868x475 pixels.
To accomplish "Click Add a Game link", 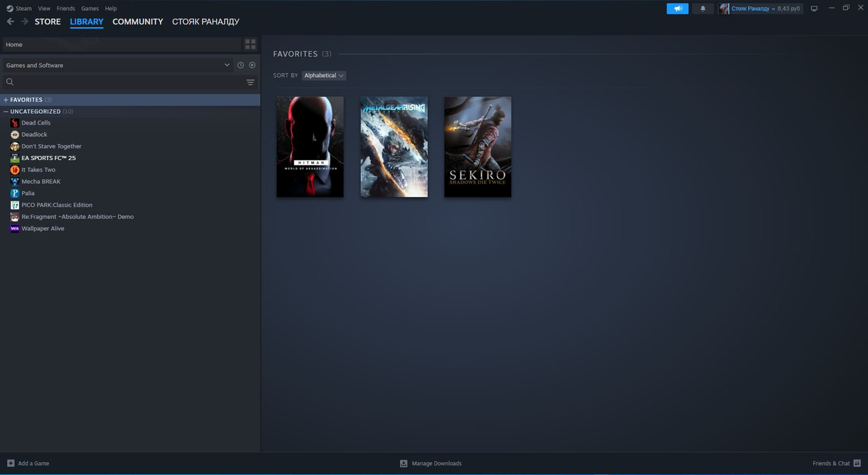I will (33, 463).
